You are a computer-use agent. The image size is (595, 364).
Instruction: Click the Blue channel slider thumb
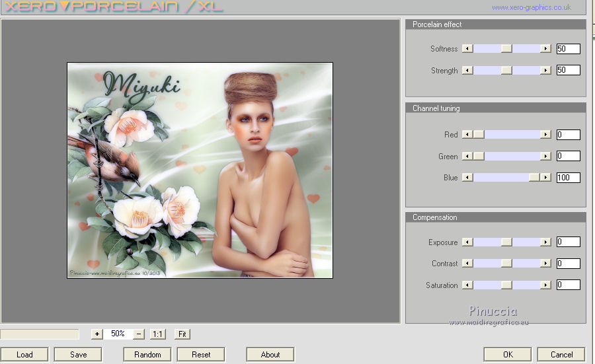click(x=534, y=178)
